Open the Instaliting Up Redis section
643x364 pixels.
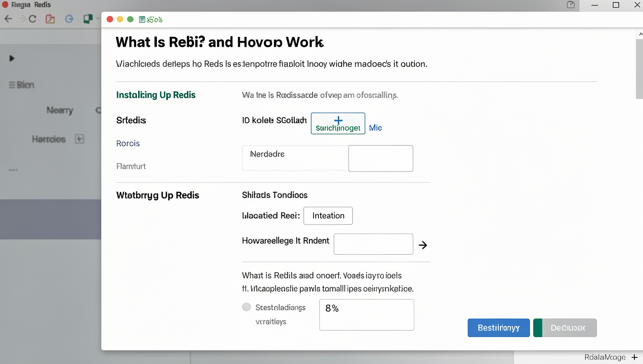click(x=156, y=95)
